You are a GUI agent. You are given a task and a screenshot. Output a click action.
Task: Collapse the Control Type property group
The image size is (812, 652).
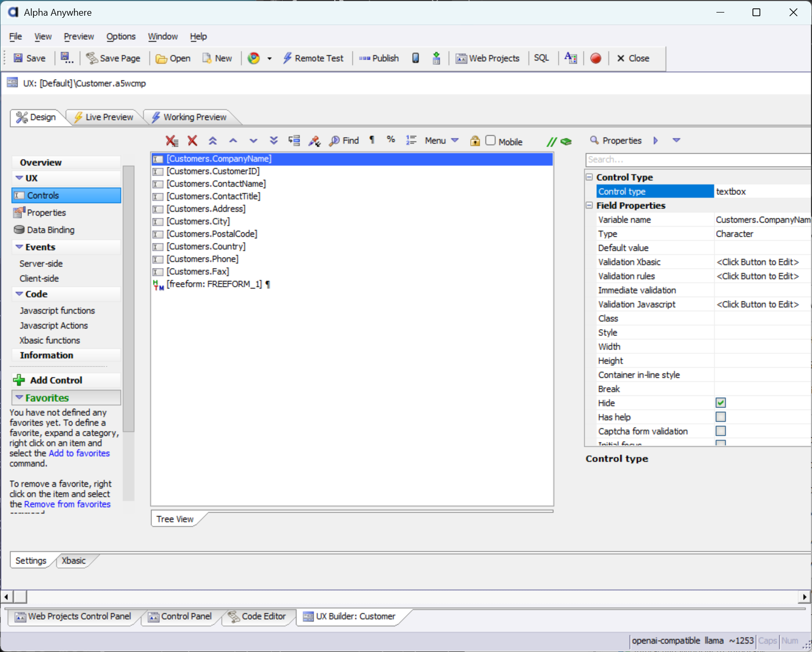point(590,177)
